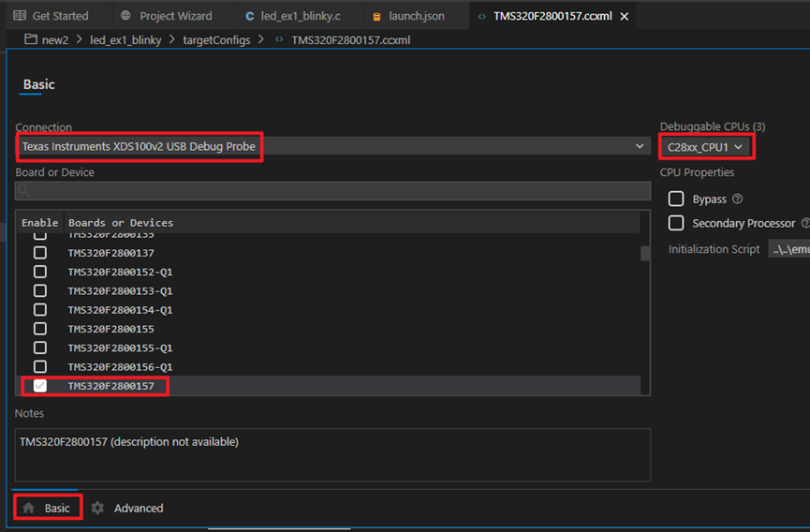Enable the TMS320F2800153-Q1 checkbox
Screen dimensions: 810x532
pyautogui.click(x=39, y=290)
